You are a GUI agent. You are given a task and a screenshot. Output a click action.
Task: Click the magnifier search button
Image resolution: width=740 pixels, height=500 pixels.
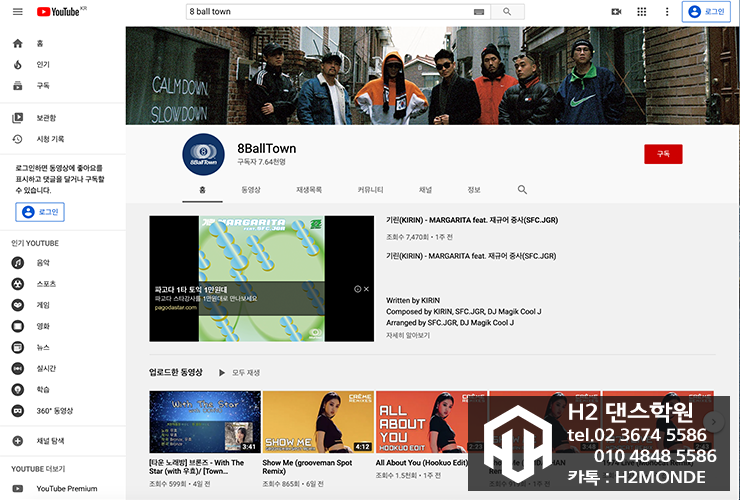pos(507,11)
